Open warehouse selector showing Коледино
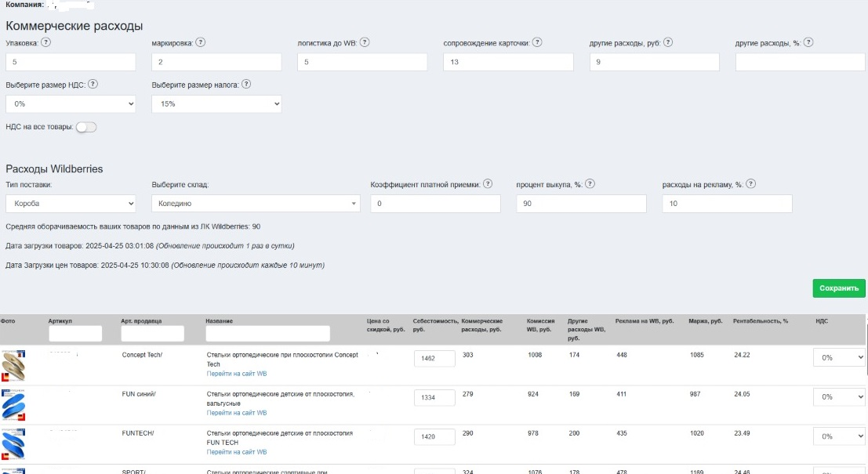 click(256, 204)
